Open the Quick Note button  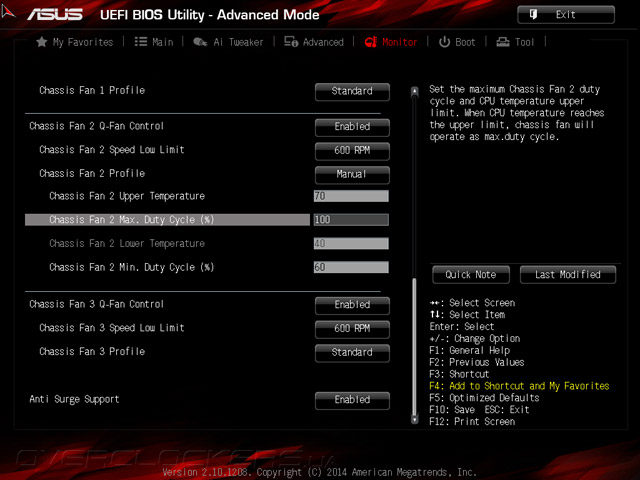coord(471,275)
